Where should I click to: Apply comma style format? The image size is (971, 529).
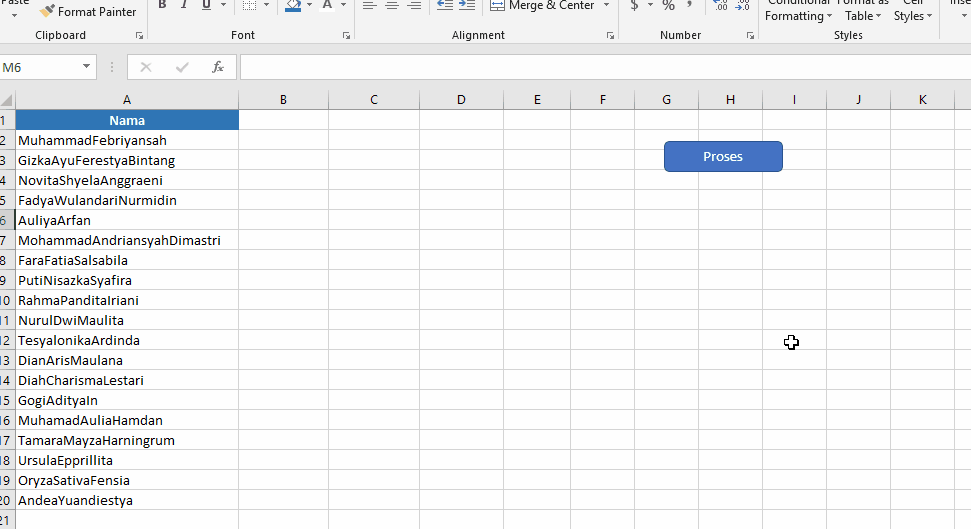point(689,5)
